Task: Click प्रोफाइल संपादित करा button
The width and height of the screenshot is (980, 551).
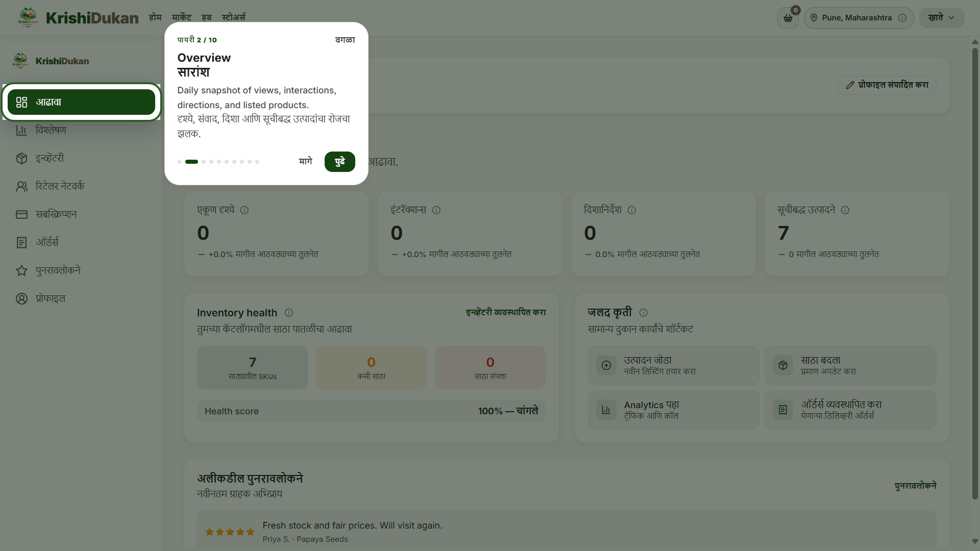Action: tap(887, 85)
